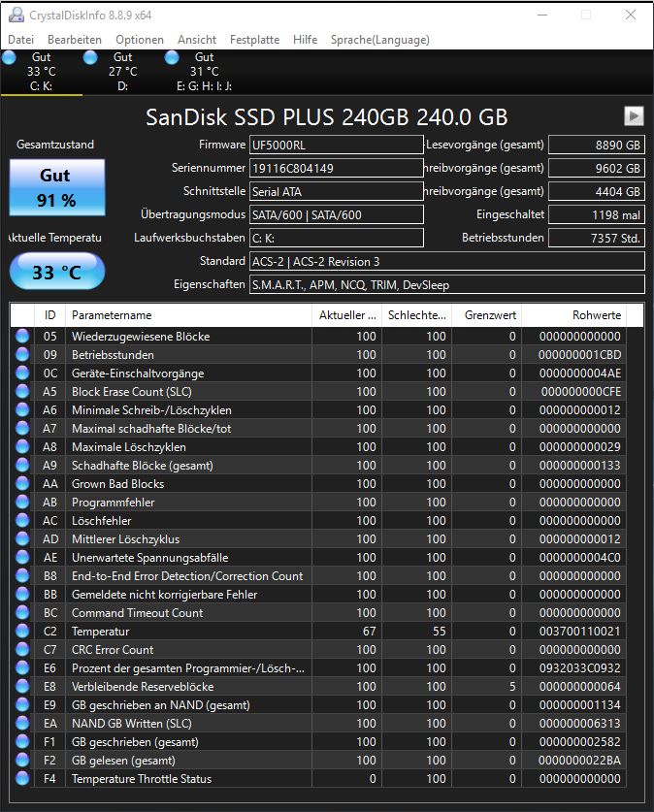The image size is (654, 812).
Task: Click status orb of Temperature Throttle Status row
Action: coord(22,778)
